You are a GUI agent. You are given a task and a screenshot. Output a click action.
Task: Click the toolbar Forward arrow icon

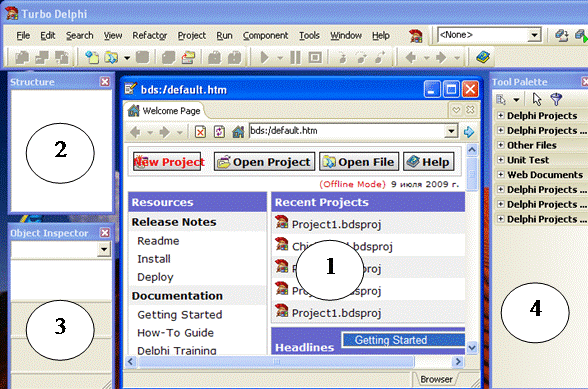click(x=441, y=58)
